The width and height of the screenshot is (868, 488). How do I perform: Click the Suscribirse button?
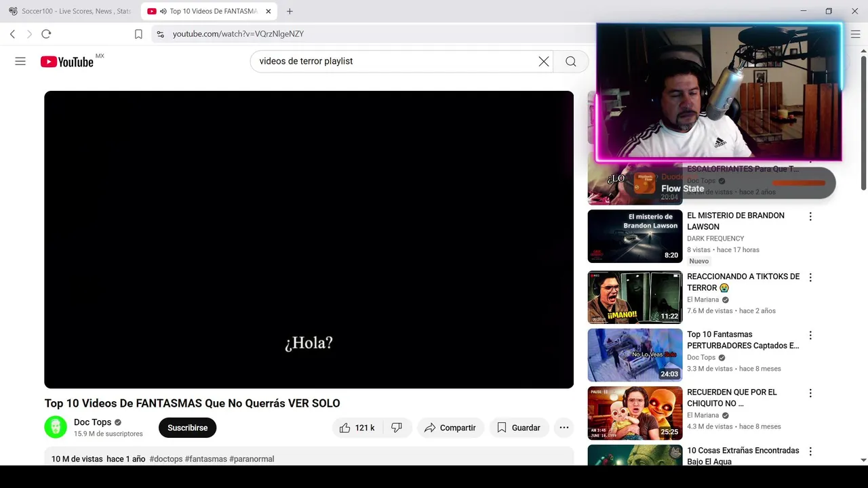[187, 428]
